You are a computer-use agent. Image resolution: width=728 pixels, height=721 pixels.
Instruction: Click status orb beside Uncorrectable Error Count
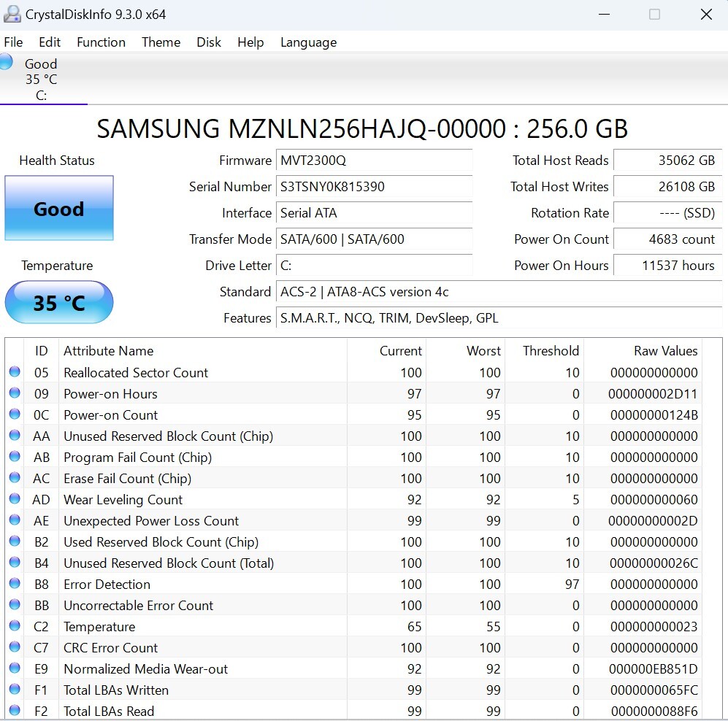coord(15,605)
